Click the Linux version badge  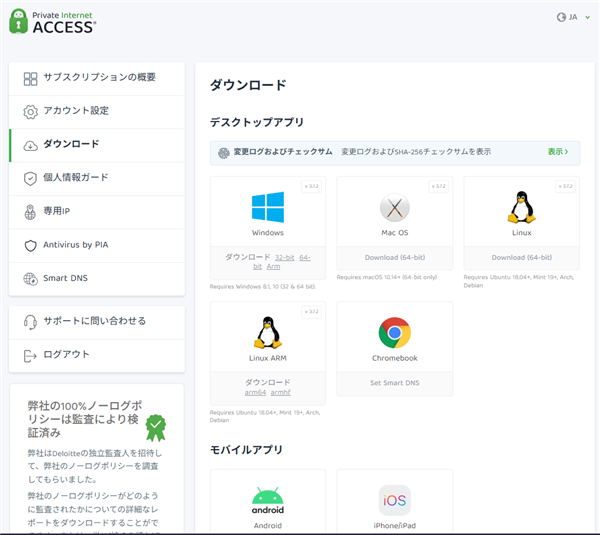pos(566,186)
